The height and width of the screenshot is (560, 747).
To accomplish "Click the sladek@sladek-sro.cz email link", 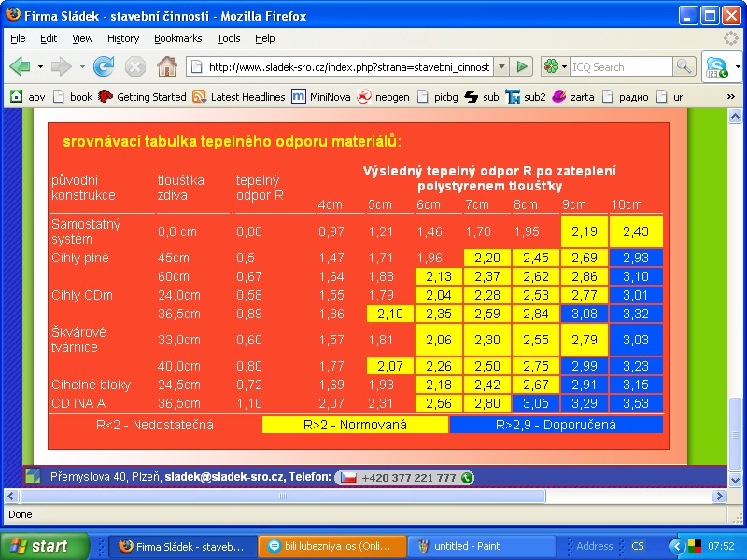I will (224, 477).
